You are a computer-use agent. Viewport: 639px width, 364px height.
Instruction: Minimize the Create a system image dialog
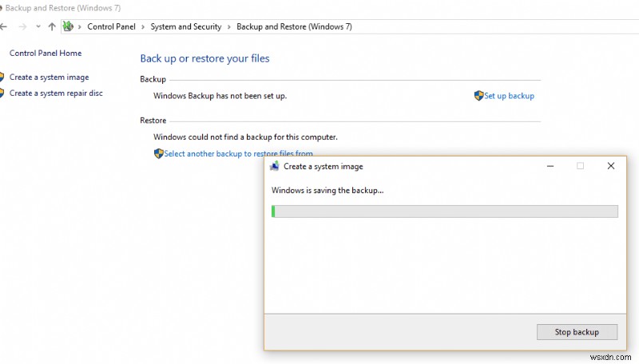click(550, 166)
